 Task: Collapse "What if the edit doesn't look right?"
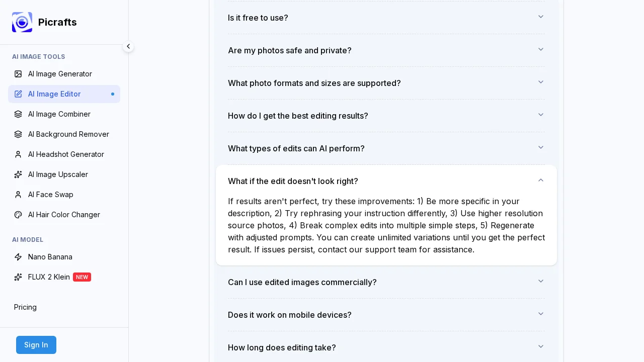pos(386,181)
